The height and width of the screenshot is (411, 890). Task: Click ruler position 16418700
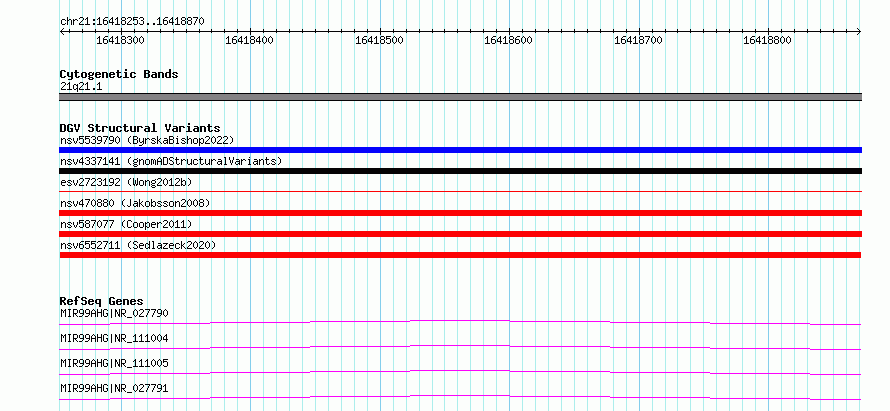[639, 40]
